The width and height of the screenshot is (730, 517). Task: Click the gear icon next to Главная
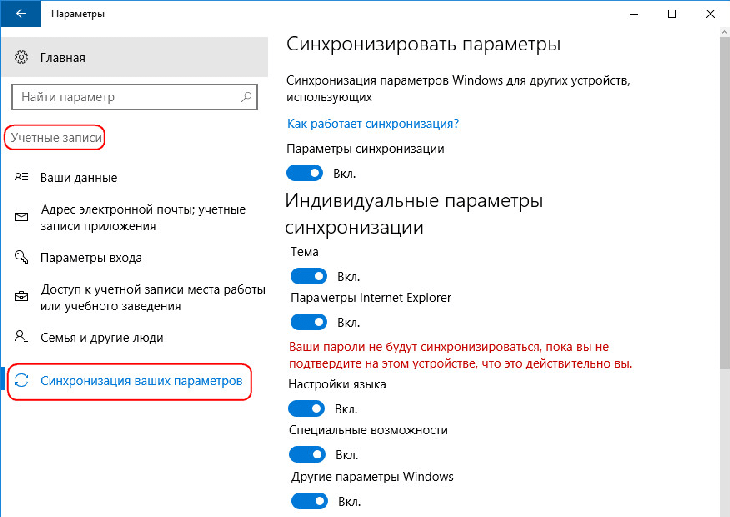coord(21,57)
